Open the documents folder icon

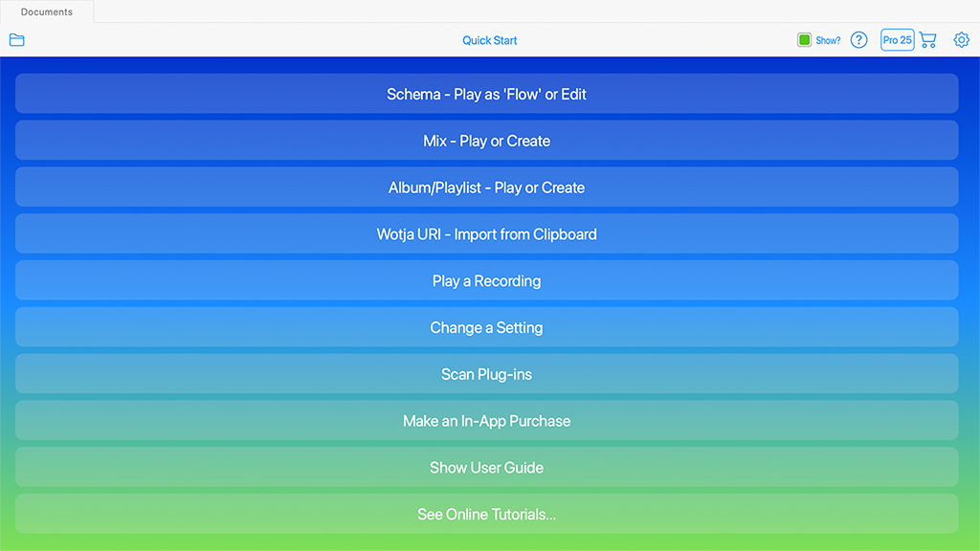[x=16, y=40]
